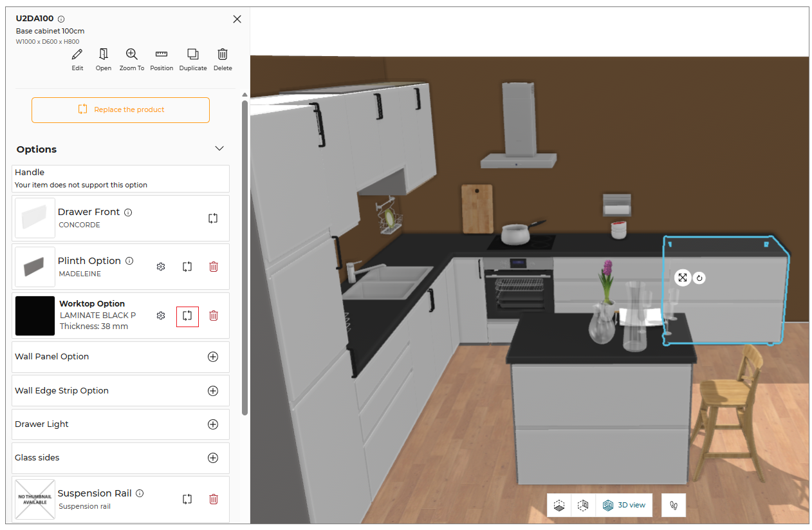Image resolution: width=812 pixels, height=530 pixels.
Task: Add a Wall Panel Option
Action: [x=213, y=357]
